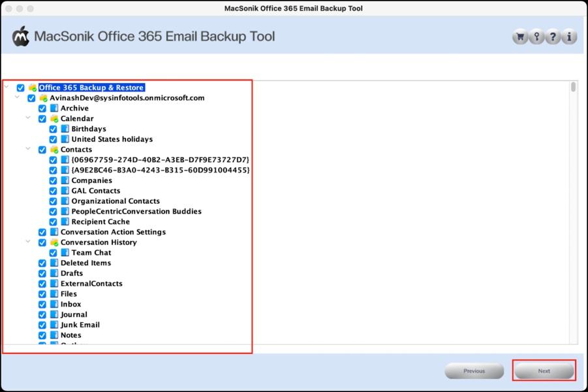Image resolution: width=588 pixels, height=392 pixels.
Task: Select the Office 365 Backup & Restore label
Action: pos(91,88)
